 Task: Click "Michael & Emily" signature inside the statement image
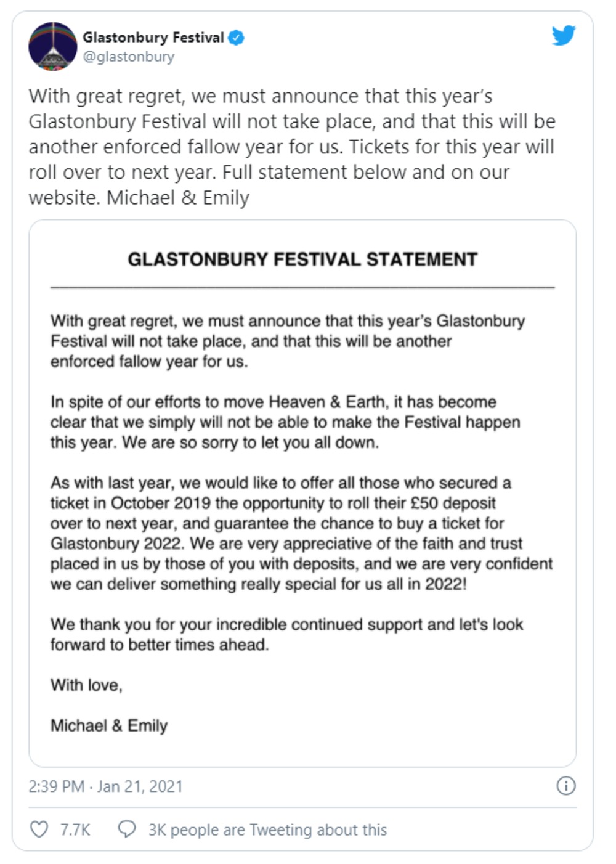tap(109, 725)
